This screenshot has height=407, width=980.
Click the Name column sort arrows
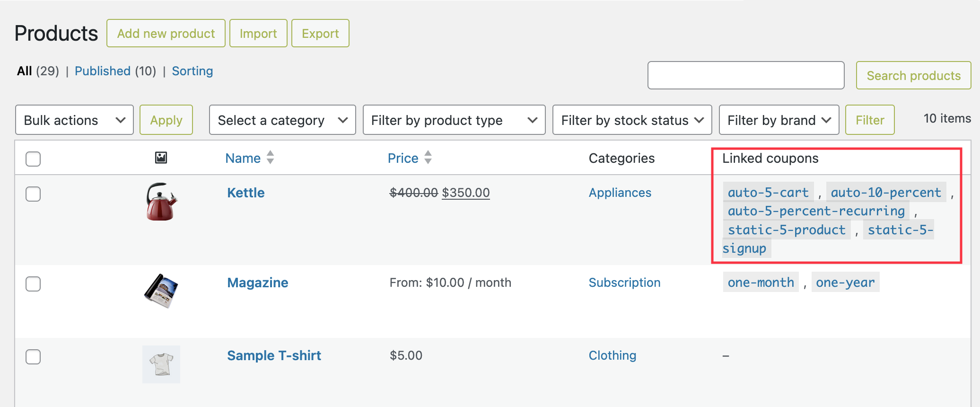[270, 157]
